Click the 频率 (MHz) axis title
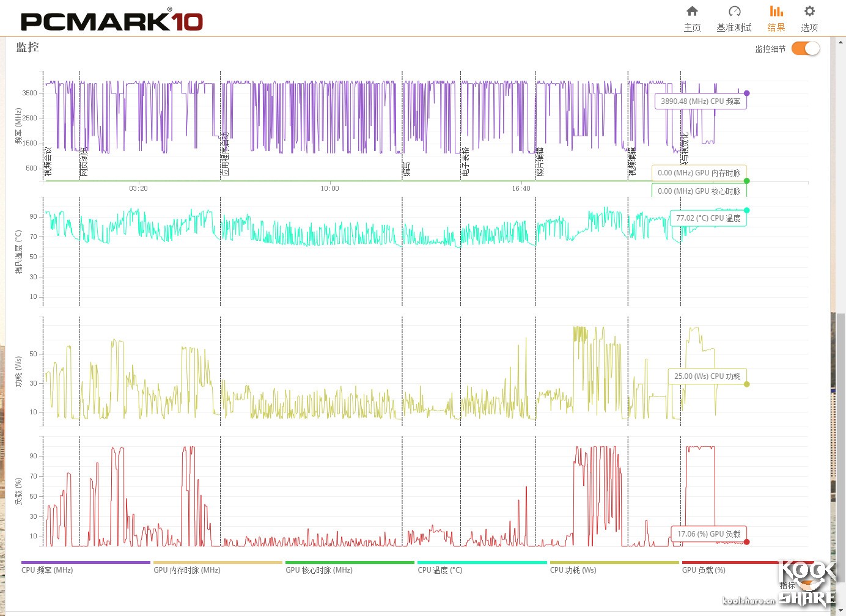Image resolution: width=846 pixels, height=616 pixels. click(x=18, y=127)
